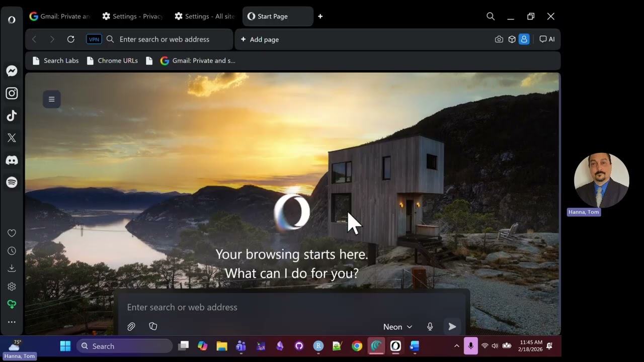
Task: Open Gmail: Private and s... bookmark
Action: click(x=198, y=61)
